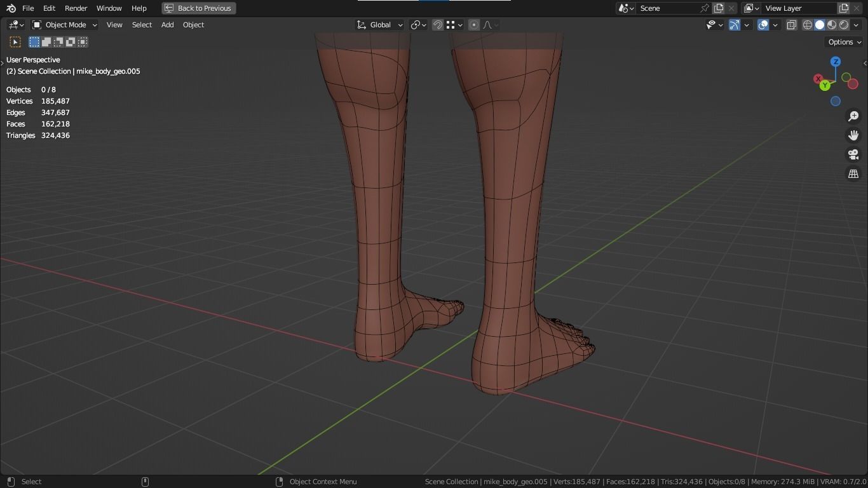Open the viewport Select menu
This screenshot has height=488, width=868.
tap(142, 25)
